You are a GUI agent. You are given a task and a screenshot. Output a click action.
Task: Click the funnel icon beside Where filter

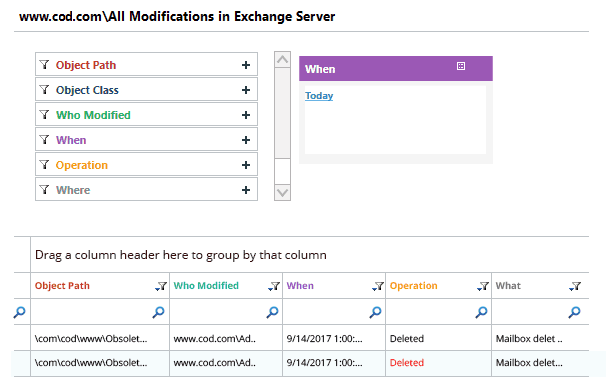pyautogui.click(x=44, y=189)
